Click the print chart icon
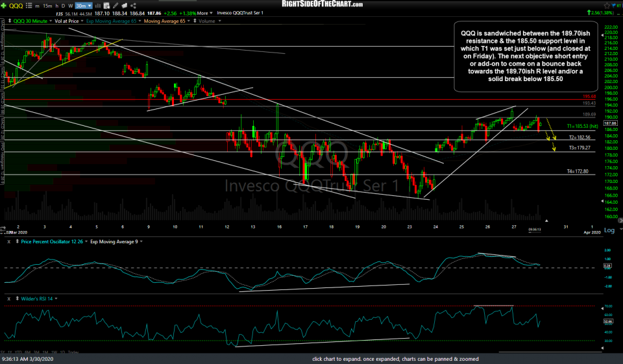623x364 pixels. pos(125,6)
